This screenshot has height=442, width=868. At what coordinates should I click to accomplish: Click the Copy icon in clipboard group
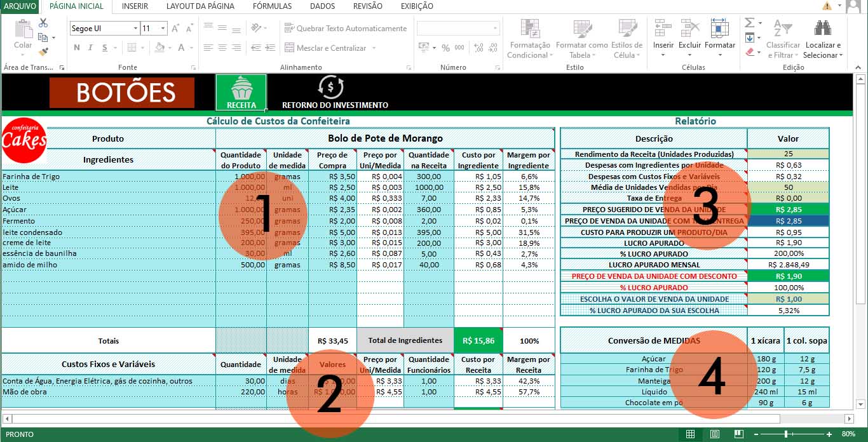point(43,37)
